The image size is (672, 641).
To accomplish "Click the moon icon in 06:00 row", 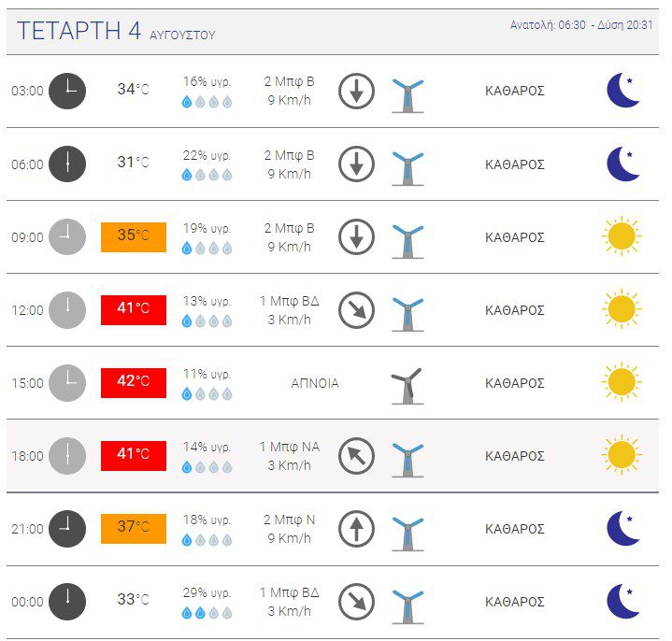I will [623, 164].
